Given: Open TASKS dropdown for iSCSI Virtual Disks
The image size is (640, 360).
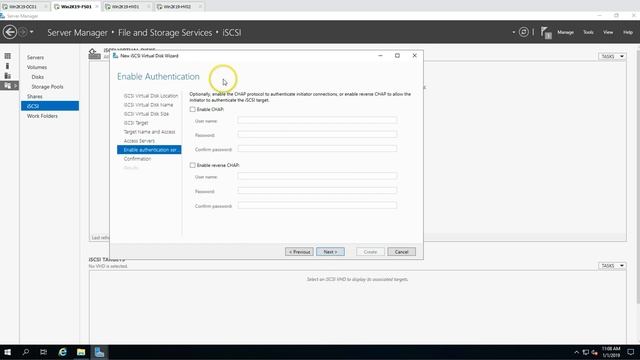Looking at the screenshot, I should [x=612, y=56].
